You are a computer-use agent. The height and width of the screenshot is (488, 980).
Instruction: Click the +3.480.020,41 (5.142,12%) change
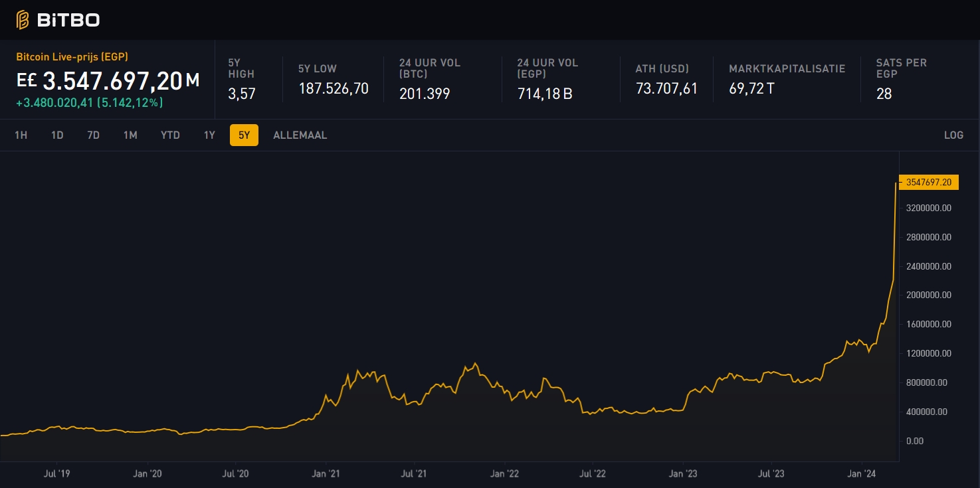tap(90, 103)
